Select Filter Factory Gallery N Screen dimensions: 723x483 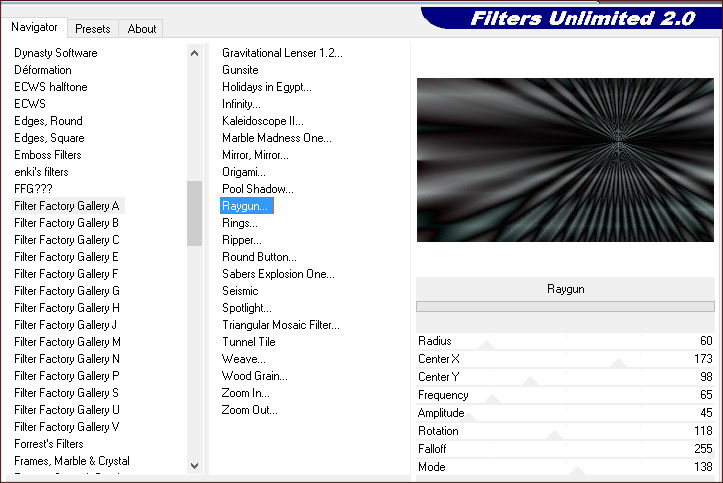pos(67,359)
